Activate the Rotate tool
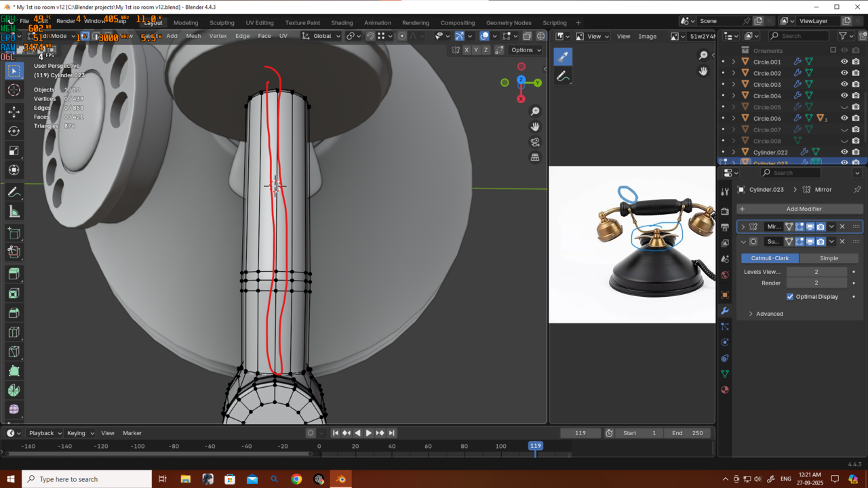The height and width of the screenshot is (488, 868). [x=14, y=131]
